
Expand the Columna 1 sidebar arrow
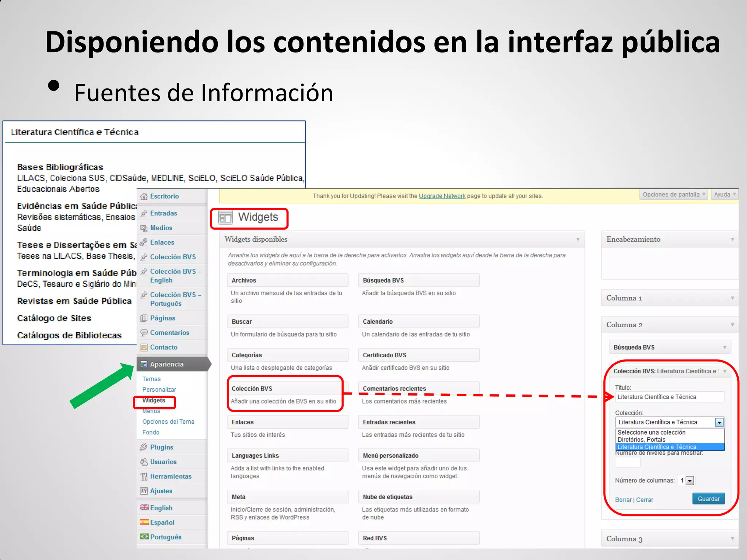(732, 298)
